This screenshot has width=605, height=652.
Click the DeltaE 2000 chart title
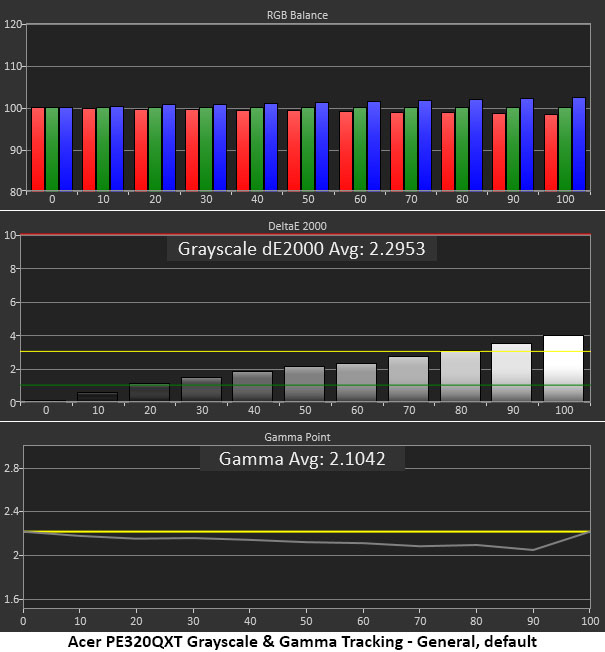point(297,226)
